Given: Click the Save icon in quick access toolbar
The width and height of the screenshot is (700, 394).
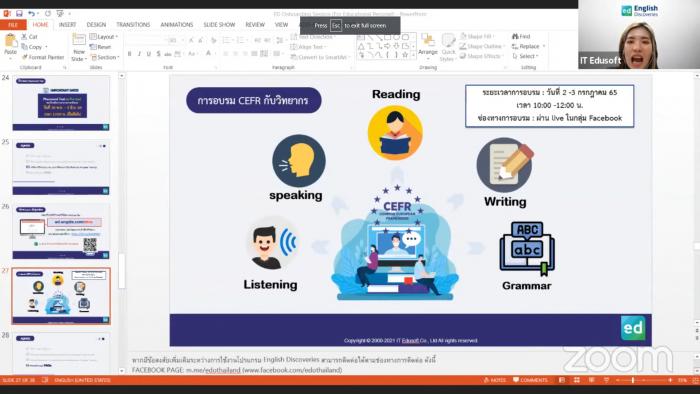Looking at the screenshot, I should [x=19, y=14].
